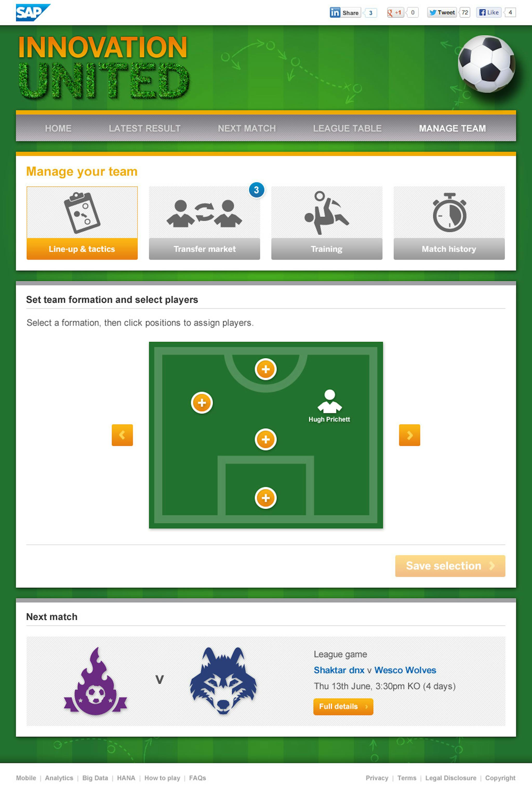The height and width of the screenshot is (793, 532).
Task: Select the League Table tab
Action: (x=347, y=128)
